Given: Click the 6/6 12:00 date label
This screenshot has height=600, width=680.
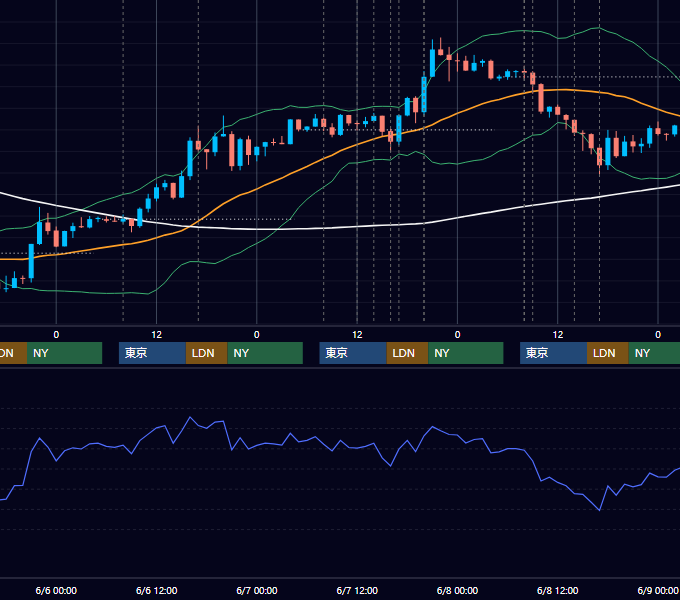Looking at the screenshot, I should pyautogui.click(x=157, y=590).
